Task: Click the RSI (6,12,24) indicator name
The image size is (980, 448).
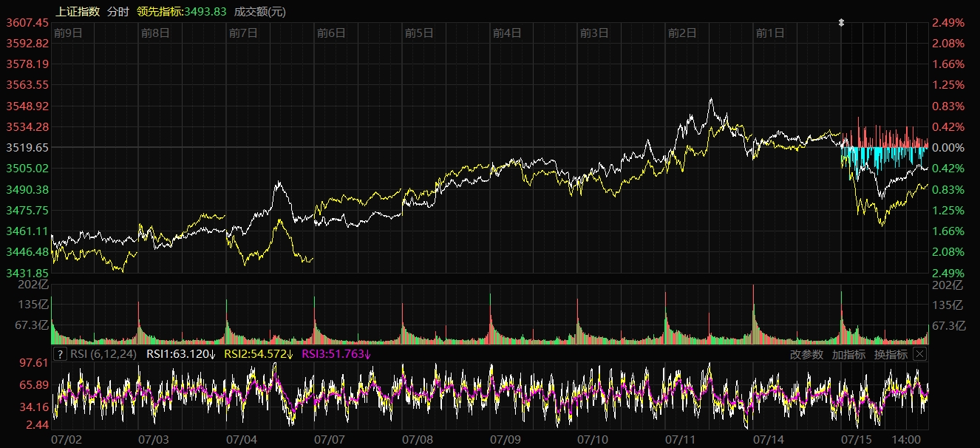Action: point(103,354)
